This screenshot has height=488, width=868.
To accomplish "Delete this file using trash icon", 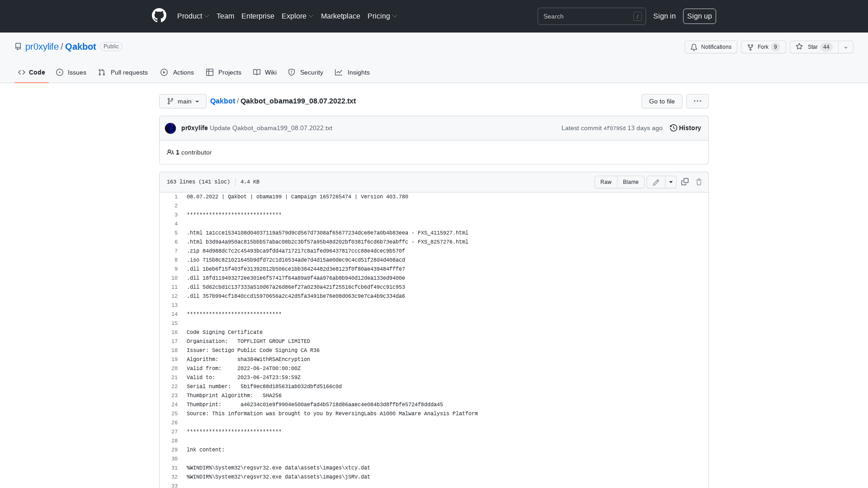I will point(699,182).
